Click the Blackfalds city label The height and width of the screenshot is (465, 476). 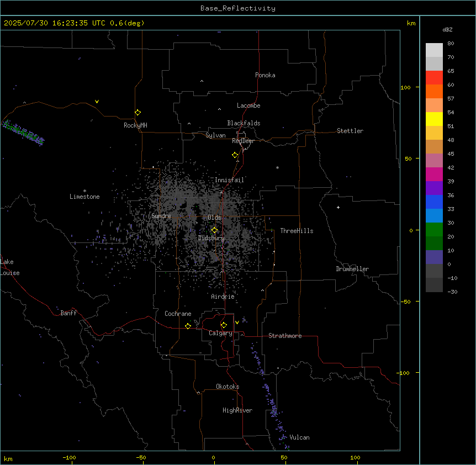[244, 123]
